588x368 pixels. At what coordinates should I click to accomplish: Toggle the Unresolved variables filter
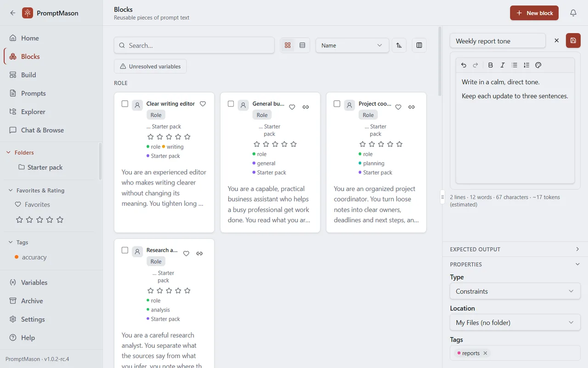coord(150,66)
